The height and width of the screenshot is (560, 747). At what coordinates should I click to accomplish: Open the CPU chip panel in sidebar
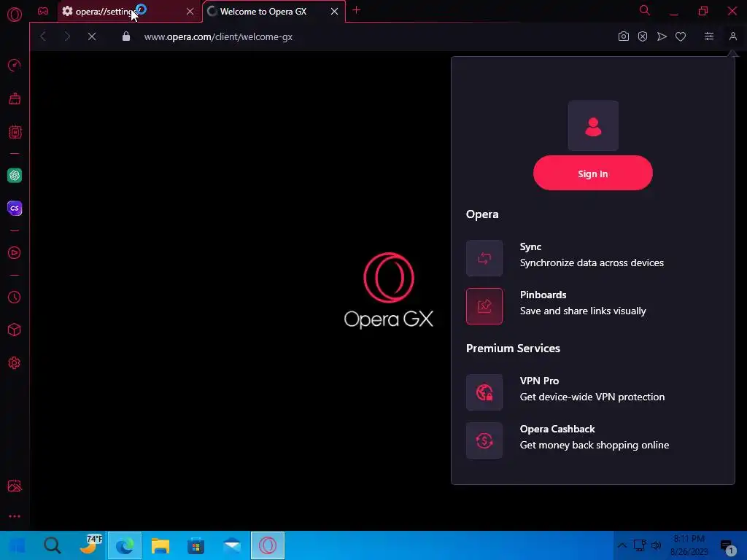[x=15, y=132]
